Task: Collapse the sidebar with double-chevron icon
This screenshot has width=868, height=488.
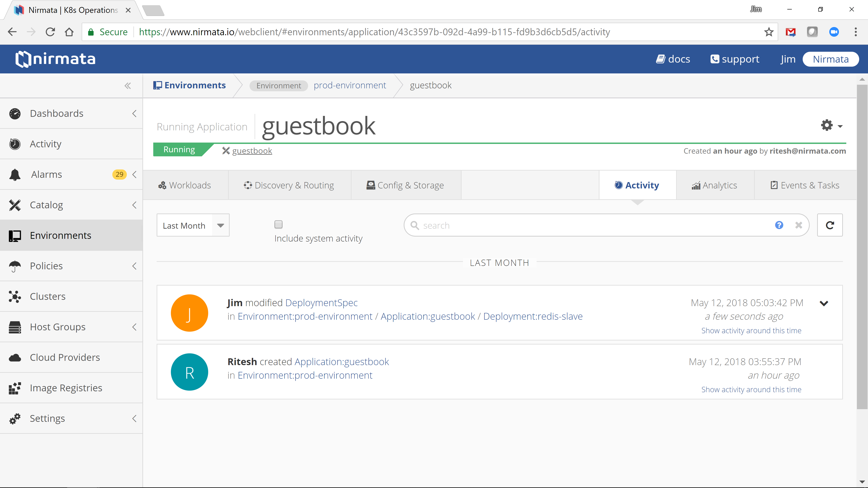Action: [x=127, y=86]
